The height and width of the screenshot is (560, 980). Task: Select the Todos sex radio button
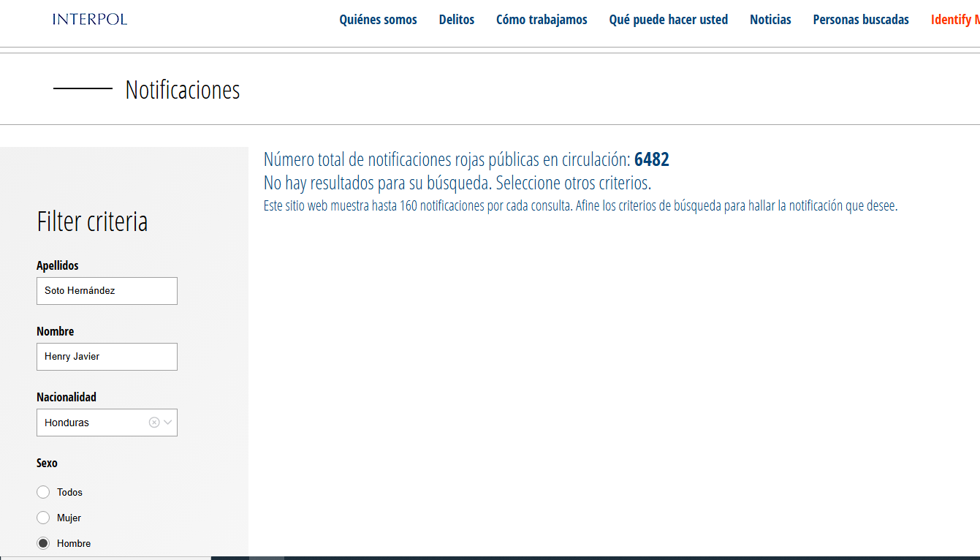tap(43, 492)
